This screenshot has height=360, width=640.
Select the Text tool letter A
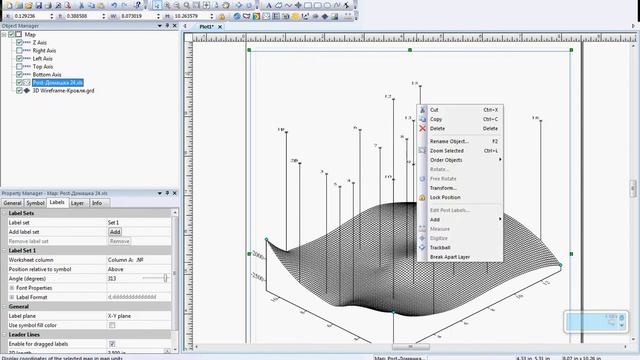269,5
